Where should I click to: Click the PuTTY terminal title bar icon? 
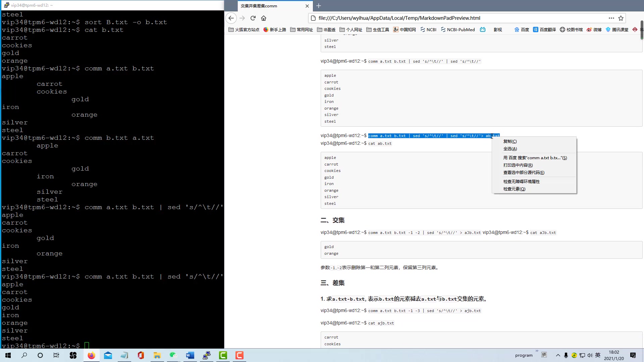(x=6, y=5)
